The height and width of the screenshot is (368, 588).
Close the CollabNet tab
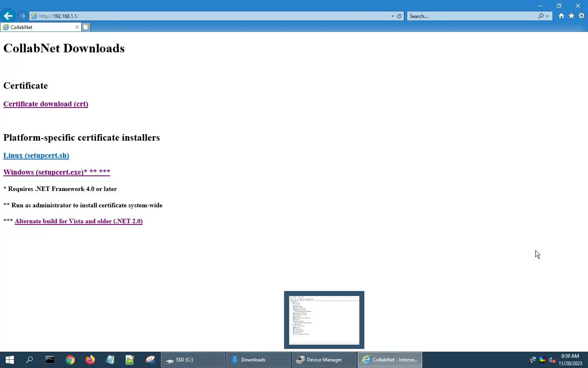click(x=77, y=27)
